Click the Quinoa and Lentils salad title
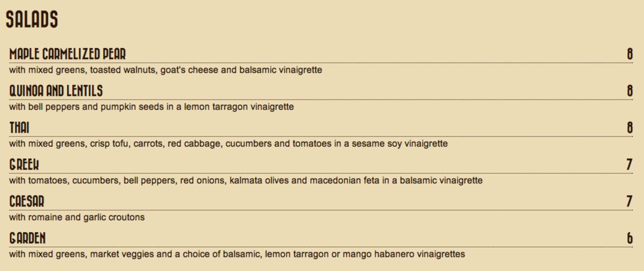 [x=56, y=91]
